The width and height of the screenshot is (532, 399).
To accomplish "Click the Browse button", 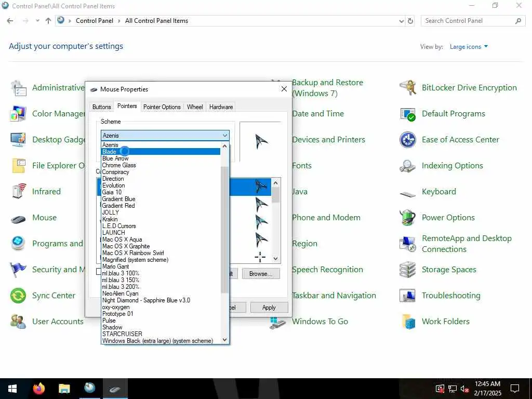I will (x=261, y=274).
